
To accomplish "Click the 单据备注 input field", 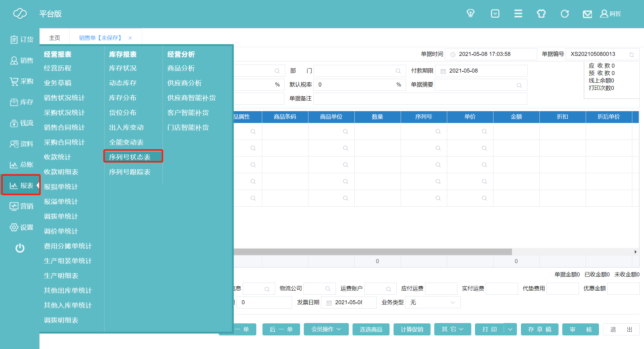I will click(x=420, y=99).
